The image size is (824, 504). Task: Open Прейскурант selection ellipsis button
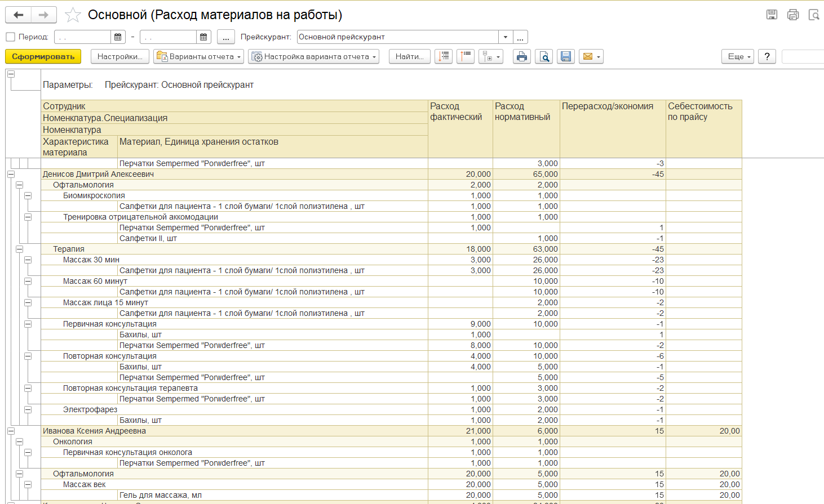point(520,37)
